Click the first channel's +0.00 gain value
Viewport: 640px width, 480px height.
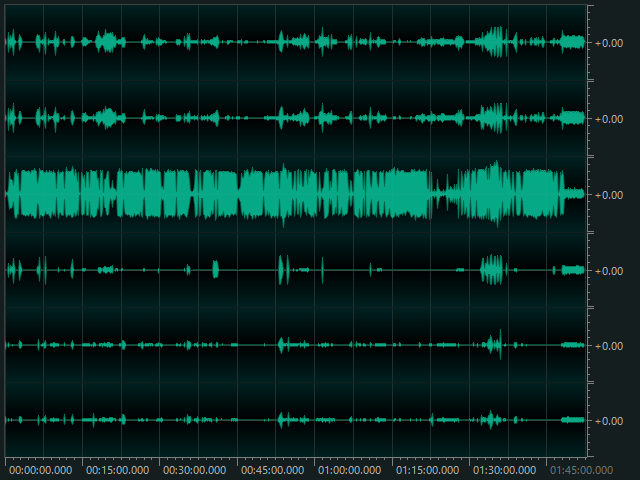coord(609,43)
